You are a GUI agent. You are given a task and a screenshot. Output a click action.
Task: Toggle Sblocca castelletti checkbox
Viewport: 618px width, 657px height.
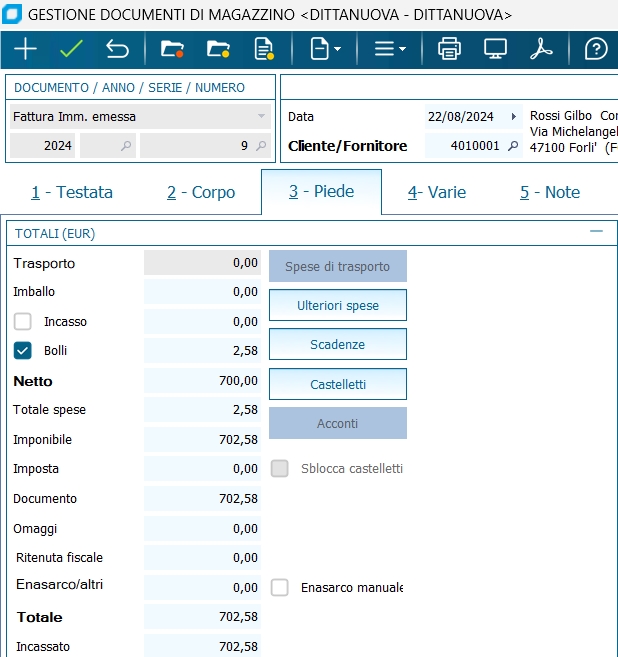[x=279, y=468]
